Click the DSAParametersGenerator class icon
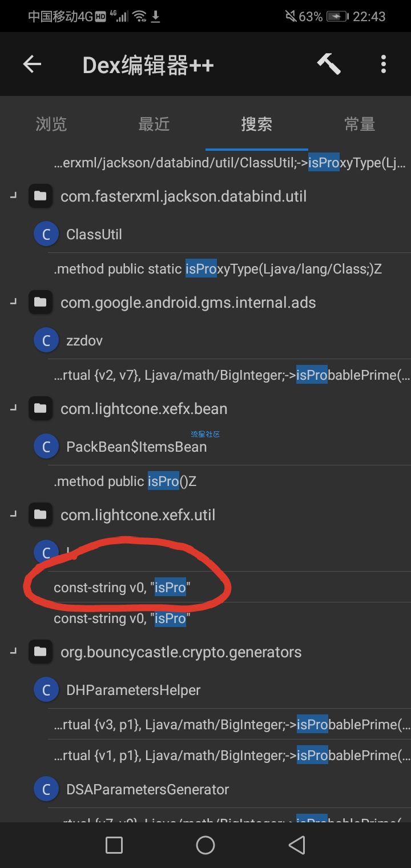The image size is (411, 868). point(46,789)
